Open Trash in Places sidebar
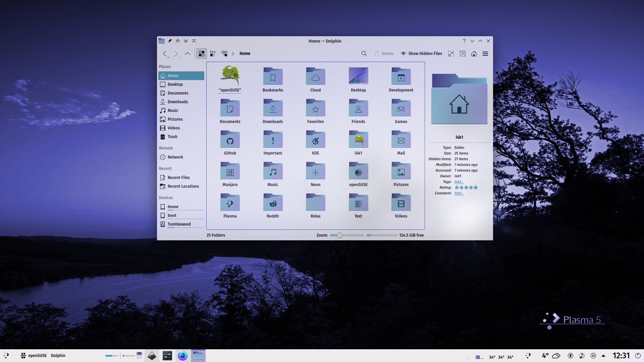 point(181,137)
